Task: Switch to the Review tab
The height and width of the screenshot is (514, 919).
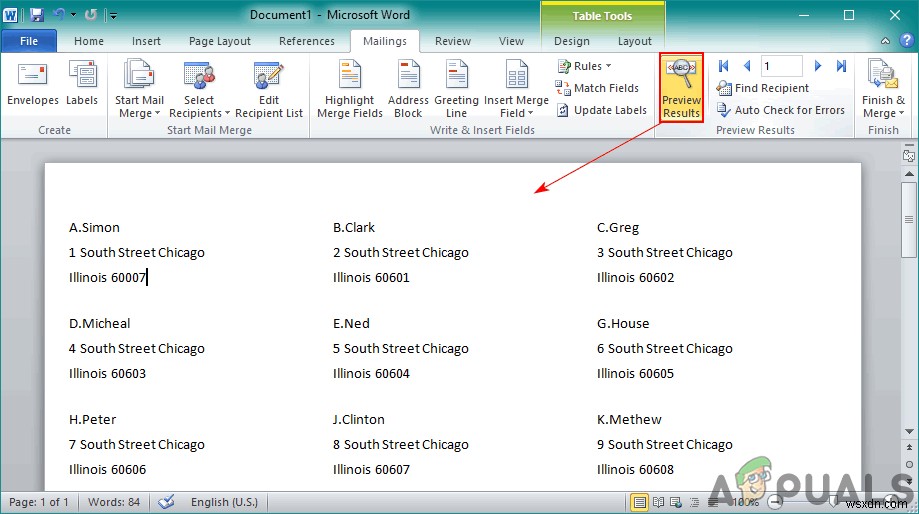Action: click(452, 41)
